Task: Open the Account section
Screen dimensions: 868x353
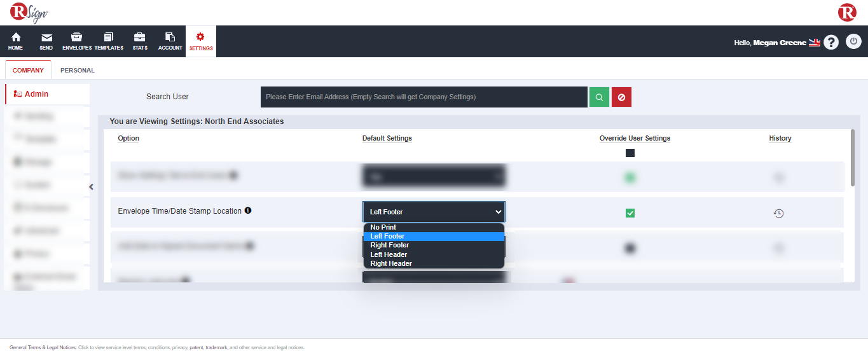Action: (170, 41)
